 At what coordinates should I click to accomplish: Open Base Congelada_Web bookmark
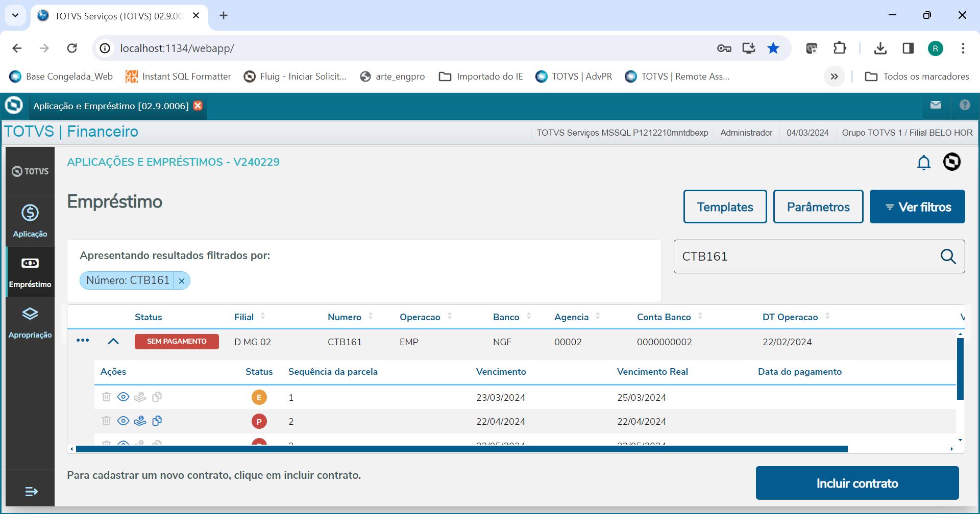coord(61,76)
